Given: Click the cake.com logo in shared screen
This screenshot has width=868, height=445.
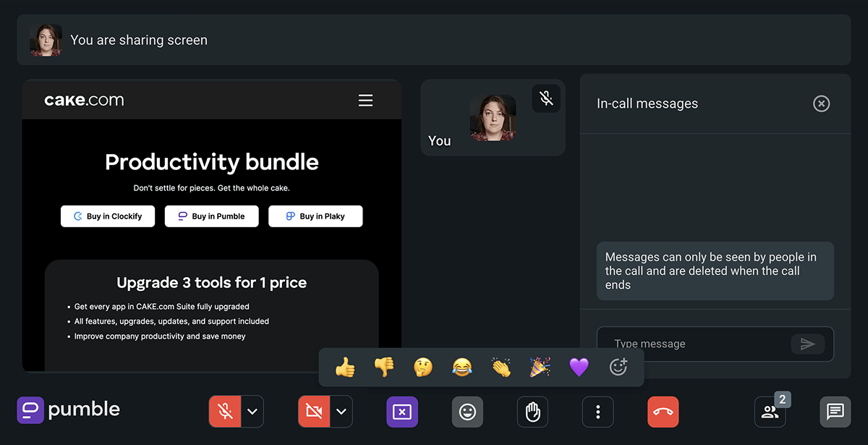Looking at the screenshot, I should pos(84,100).
